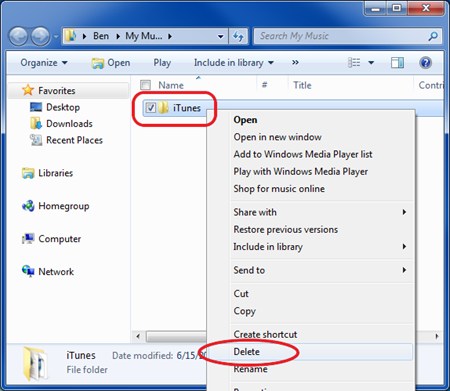Toggle the preview pane
The height and width of the screenshot is (391, 450).
click(397, 63)
